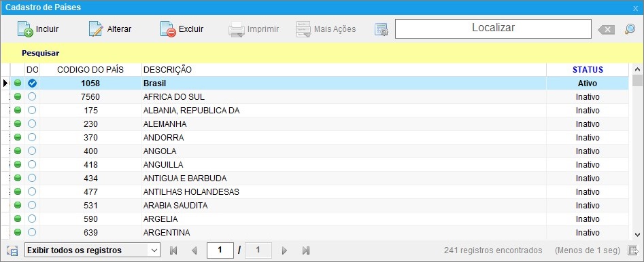This screenshot has width=644, height=262.
Task: Select radio for ALBANIA row
Action: (x=32, y=110)
